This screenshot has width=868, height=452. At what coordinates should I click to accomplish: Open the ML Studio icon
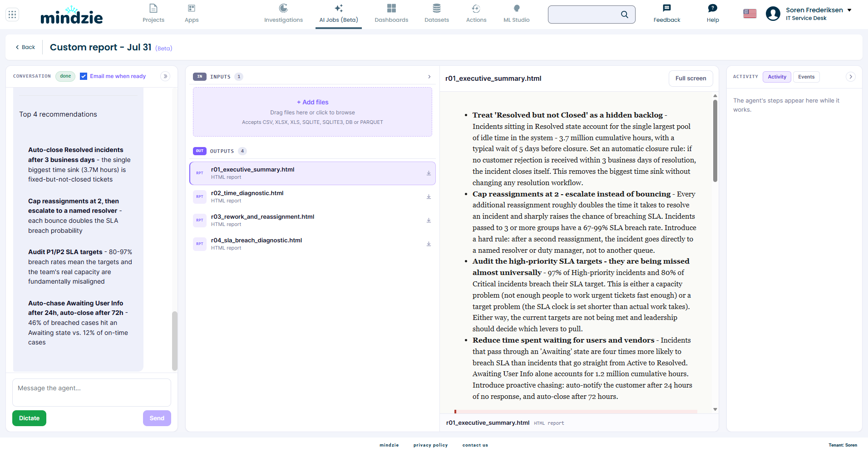[517, 8]
